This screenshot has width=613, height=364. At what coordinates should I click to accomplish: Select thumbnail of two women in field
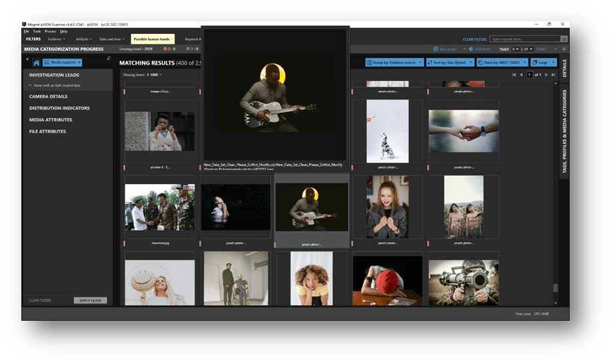[x=463, y=207]
